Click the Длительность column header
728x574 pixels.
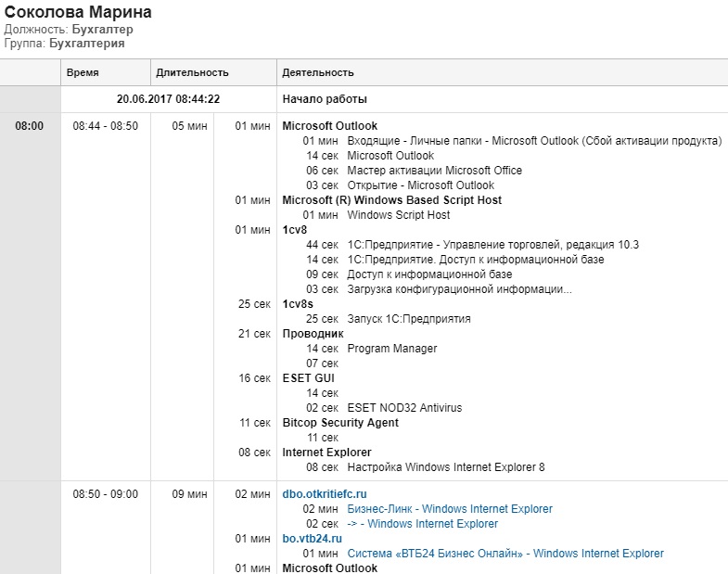pyautogui.click(x=192, y=72)
